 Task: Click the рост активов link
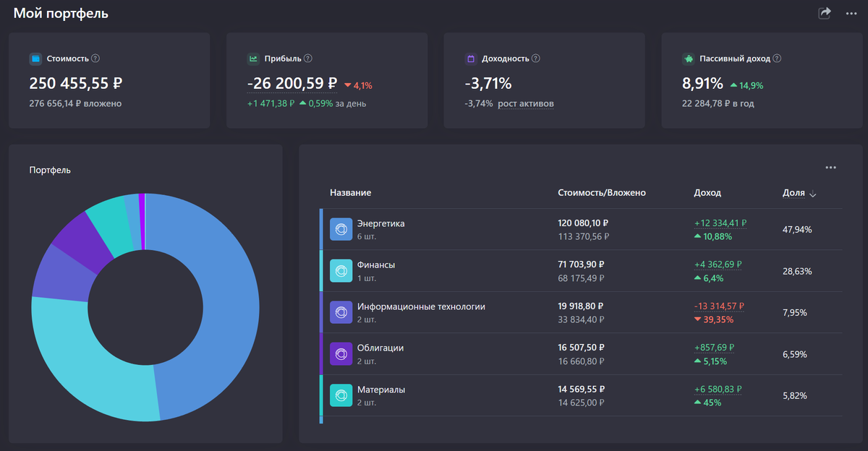[x=526, y=103]
